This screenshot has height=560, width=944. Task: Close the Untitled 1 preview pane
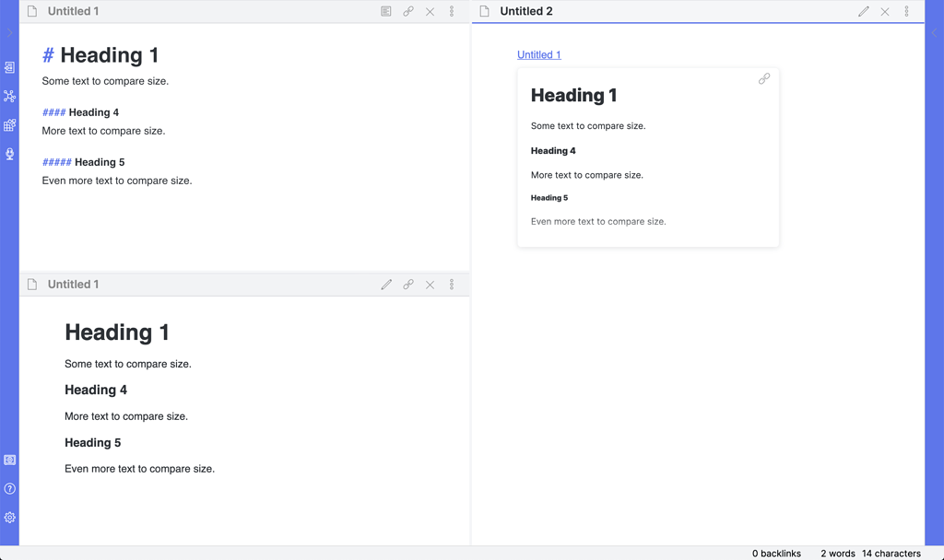[430, 285]
